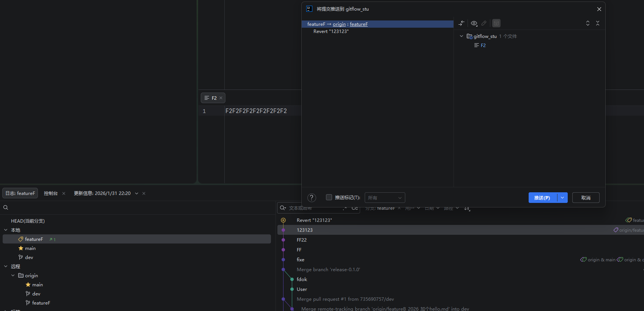Select the Revert "123123" commit in Push dialog

tap(331, 31)
